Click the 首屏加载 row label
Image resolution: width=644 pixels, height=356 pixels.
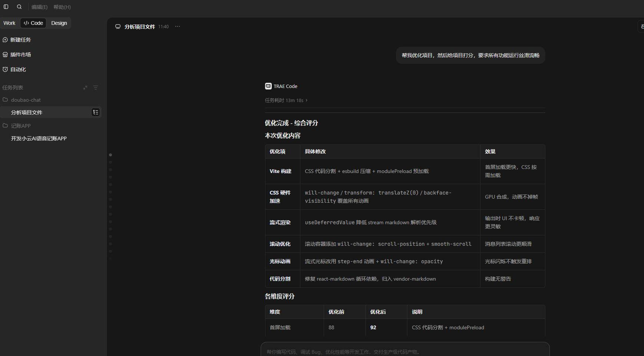280,327
